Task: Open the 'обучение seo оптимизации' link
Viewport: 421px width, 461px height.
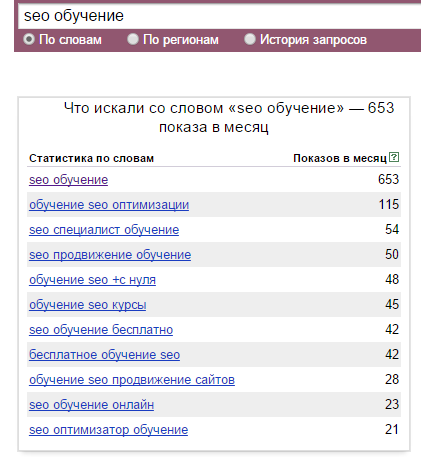Action: click(x=109, y=205)
